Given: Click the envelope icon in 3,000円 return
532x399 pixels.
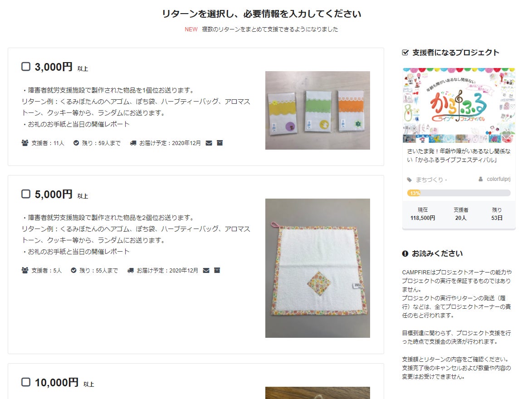Looking at the screenshot, I should (x=209, y=143).
